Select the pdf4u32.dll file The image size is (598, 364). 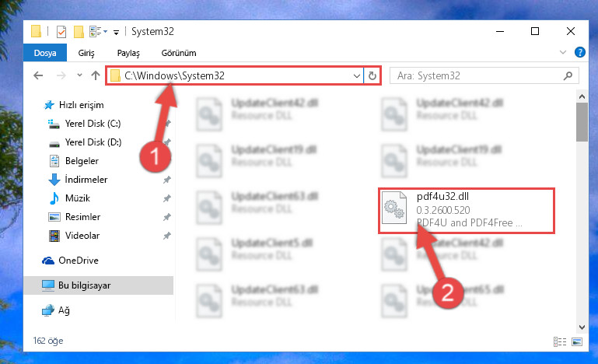[466, 210]
